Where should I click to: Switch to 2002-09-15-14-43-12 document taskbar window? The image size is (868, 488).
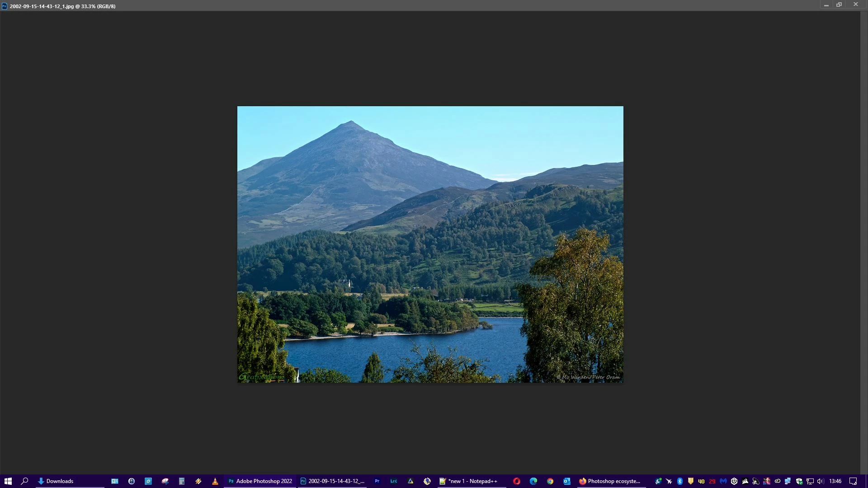tap(332, 481)
